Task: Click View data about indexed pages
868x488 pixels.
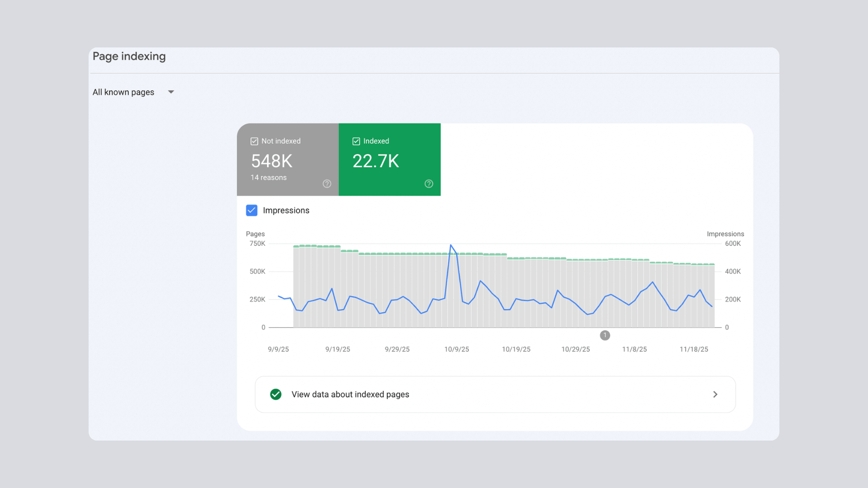Action: coord(350,394)
